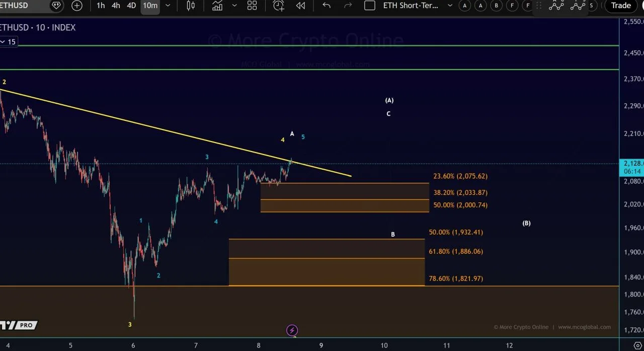Viewport: 644px width, 351px height.
Task: Click the add symbol plus icon
Action: pyautogui.click(x=77, y=6)
